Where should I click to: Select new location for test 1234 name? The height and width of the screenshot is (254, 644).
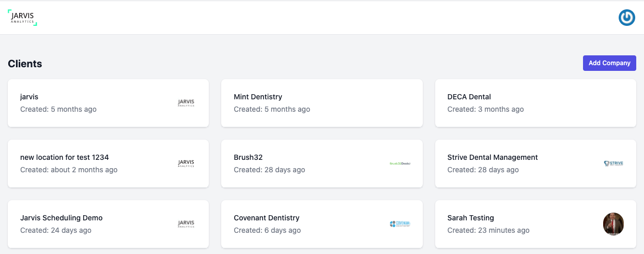point(65,157)
